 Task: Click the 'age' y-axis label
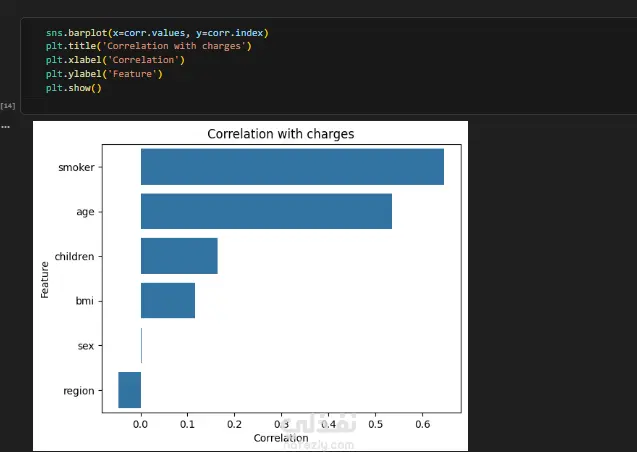pos(85,212)
